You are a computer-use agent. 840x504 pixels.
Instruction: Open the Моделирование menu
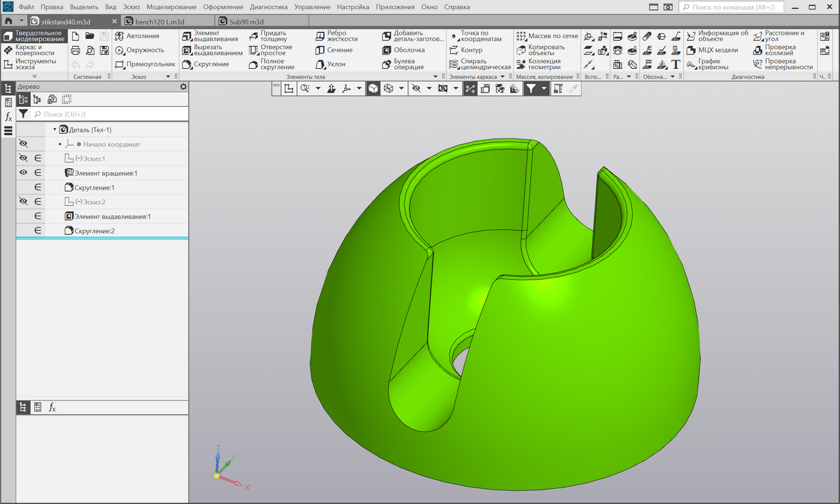tap(171, 7)
